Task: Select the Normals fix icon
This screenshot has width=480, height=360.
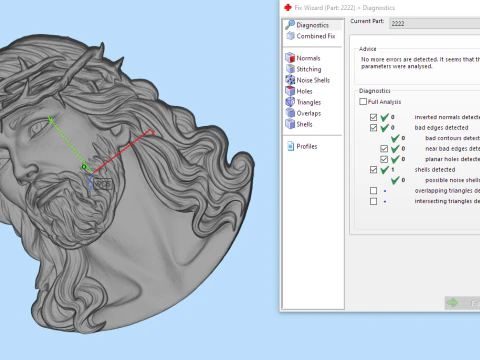Action: coord(290,58)
